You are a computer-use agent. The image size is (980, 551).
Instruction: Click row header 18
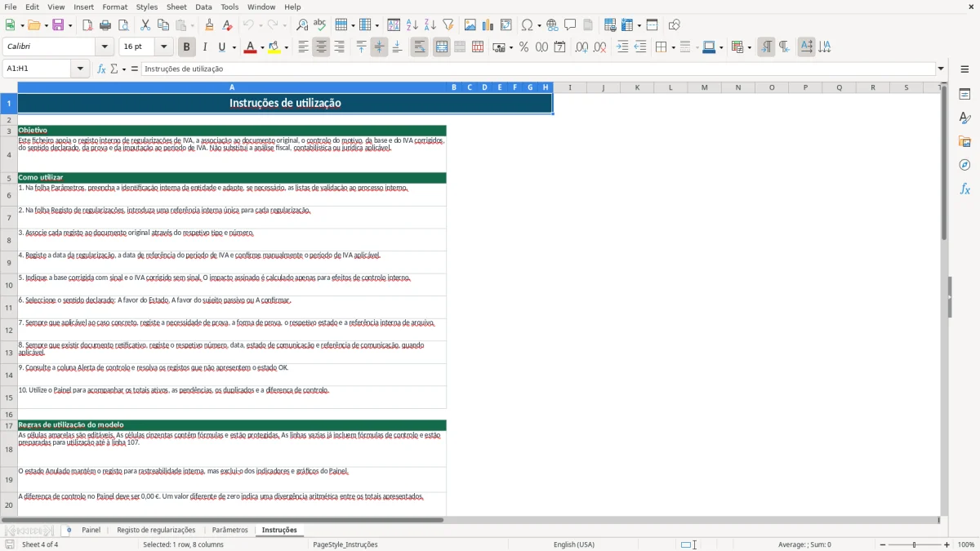[x=9, y=449]
